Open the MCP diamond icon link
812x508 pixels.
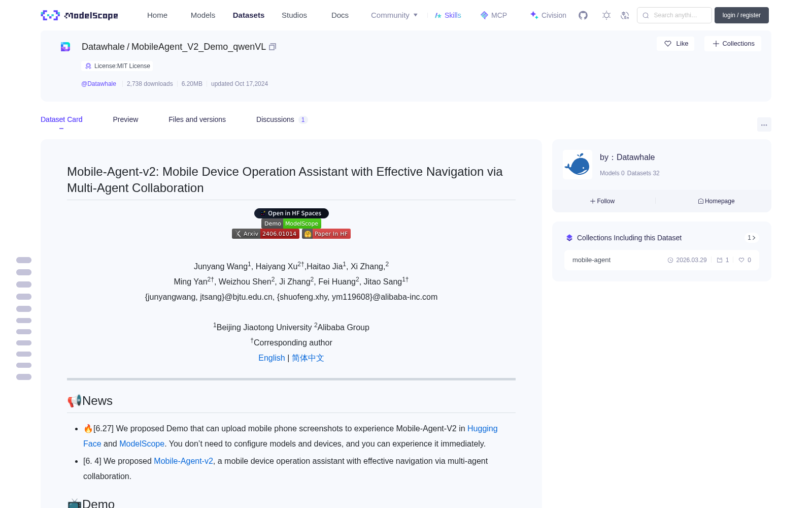pos(494,15)
